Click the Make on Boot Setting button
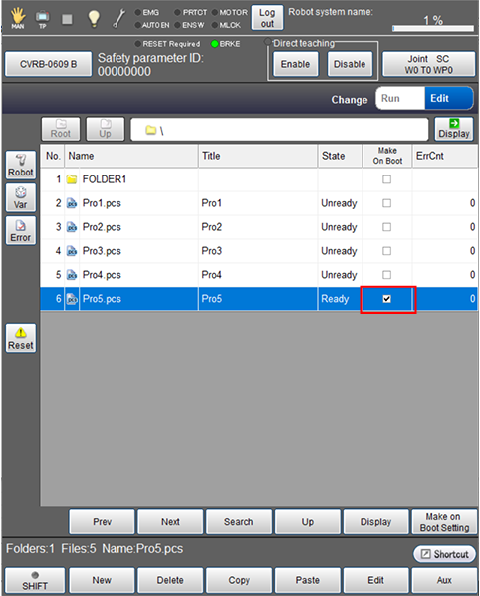 [444, 522]
